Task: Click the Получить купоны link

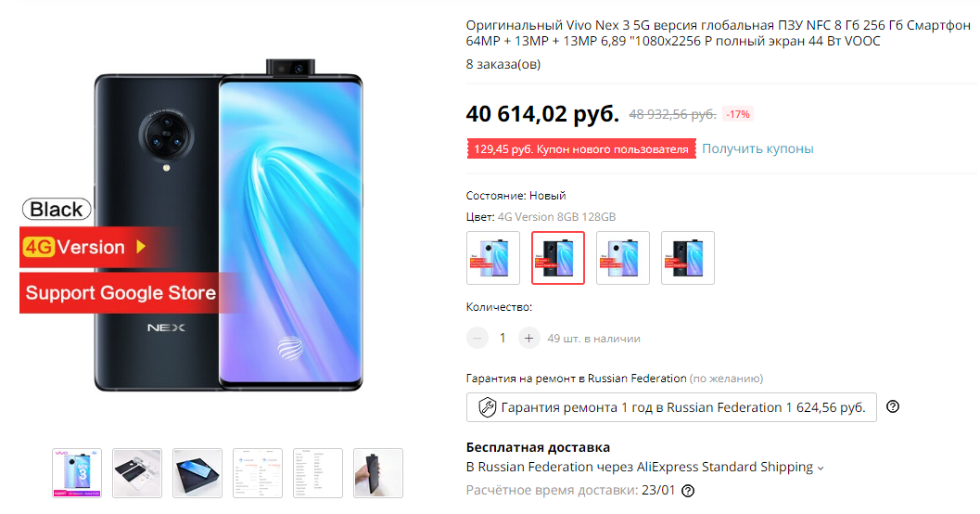Action: coord(757,148)
